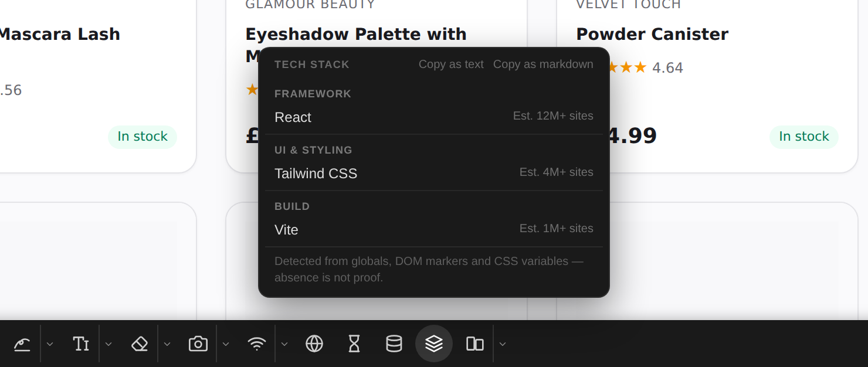The image size is (868, 367).
Task: Click In stock badge on Powder Canister
Action: 804,137
